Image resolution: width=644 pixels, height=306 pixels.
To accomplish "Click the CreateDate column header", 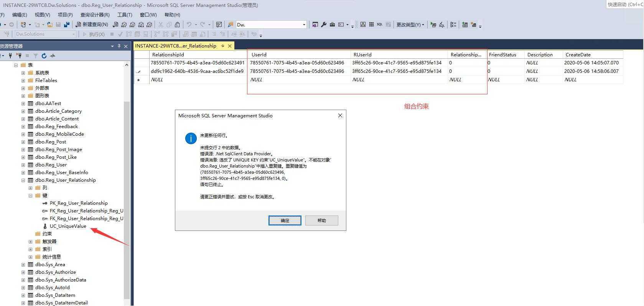I will pyautogui.click(x=593, y=54).
